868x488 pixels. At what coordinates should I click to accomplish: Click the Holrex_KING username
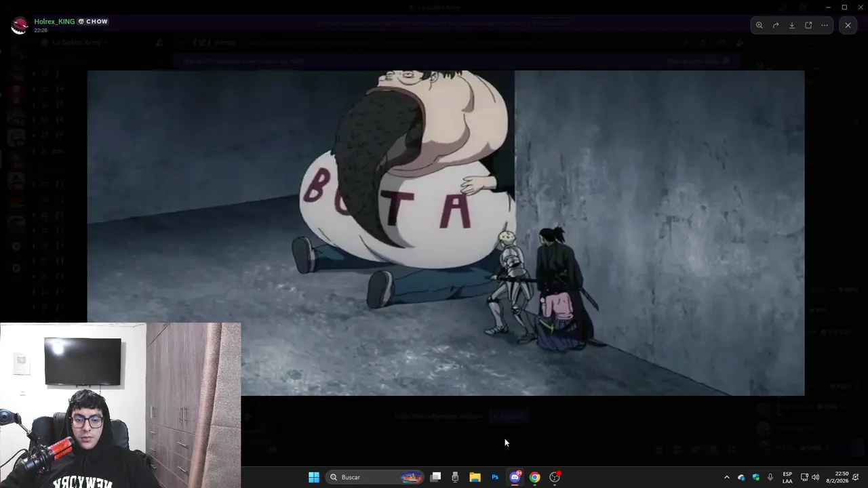(x=54, y=22)
